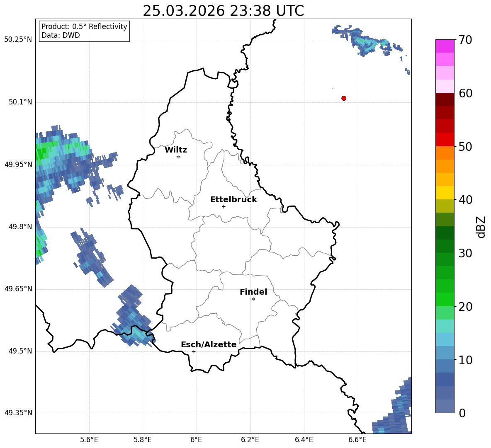
Task: Click the 5.8°E longitude label
Action: (x=143, y=440)
